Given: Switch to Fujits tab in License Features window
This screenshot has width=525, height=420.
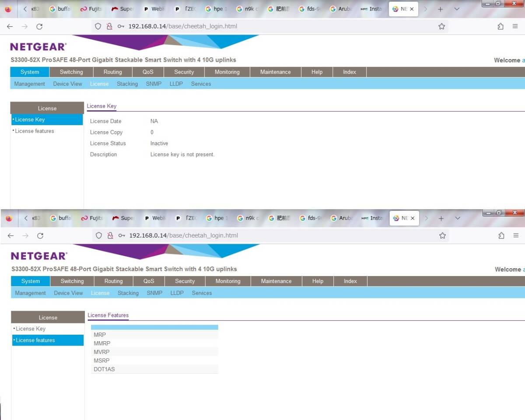Looking at the screenshot, I should (x=92, y=218).
